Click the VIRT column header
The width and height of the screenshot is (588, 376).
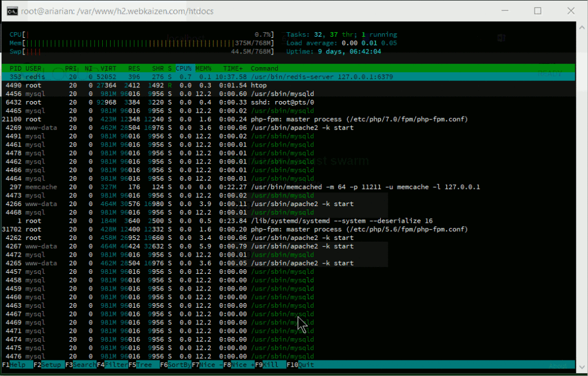(x=109, y=68)
